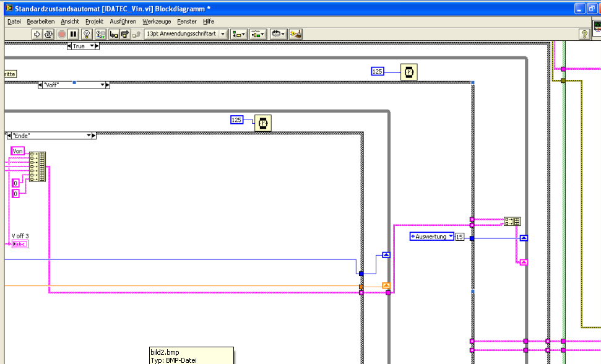Open the Fenster menu

coord(187,22)
